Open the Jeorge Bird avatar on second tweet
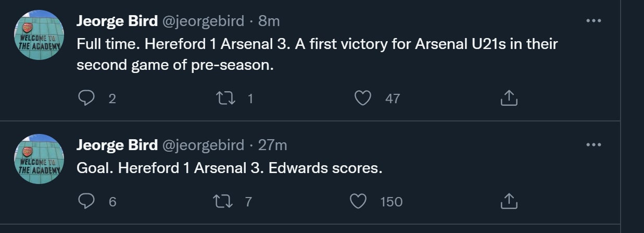644x233 pixels. (x=37, y=159)
